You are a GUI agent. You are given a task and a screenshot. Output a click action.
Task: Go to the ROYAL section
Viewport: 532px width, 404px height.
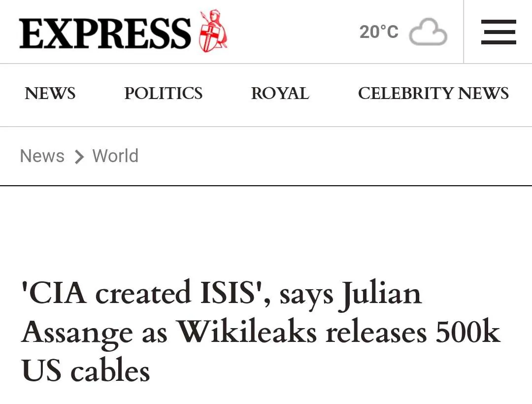point(280,93)
